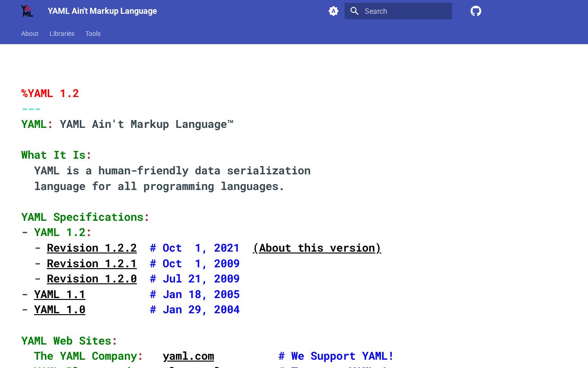
Task: Toggle the automatic color theme icon
Action: tap(334, 11)
